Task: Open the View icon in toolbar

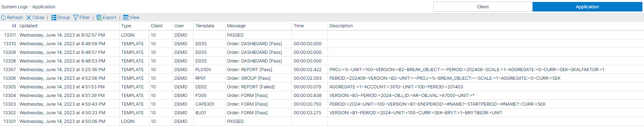Action: click(126, 18)
